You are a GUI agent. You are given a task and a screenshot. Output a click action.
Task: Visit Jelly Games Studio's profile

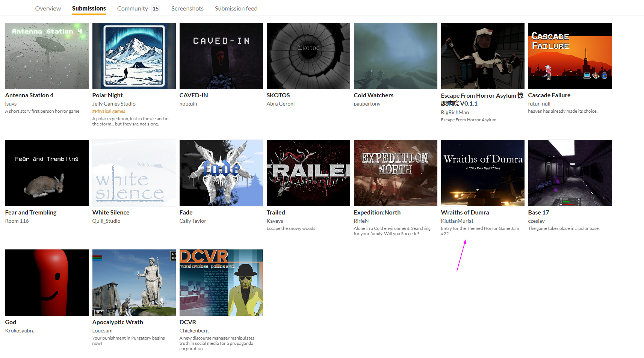tap(114, 104)
